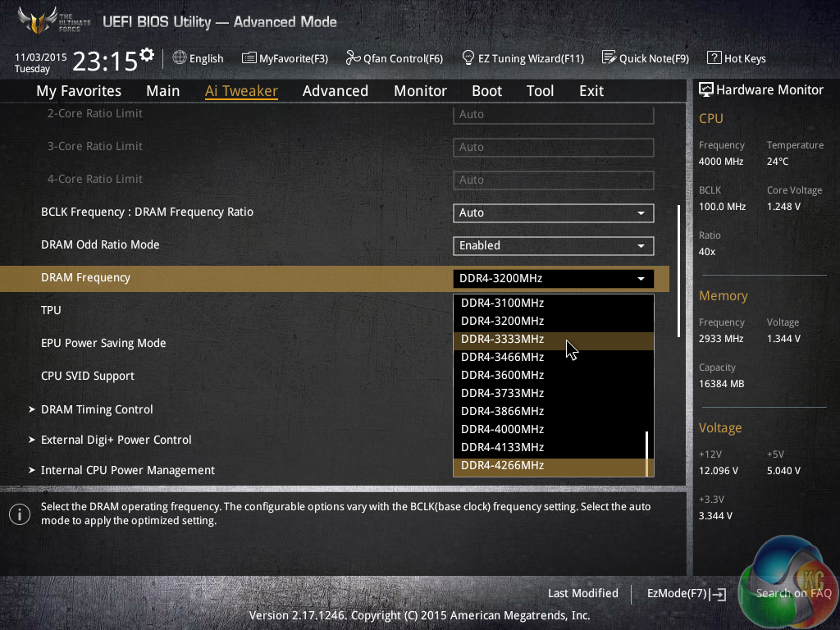
Task: Click the Last Modified button
Action: point(582,593)
